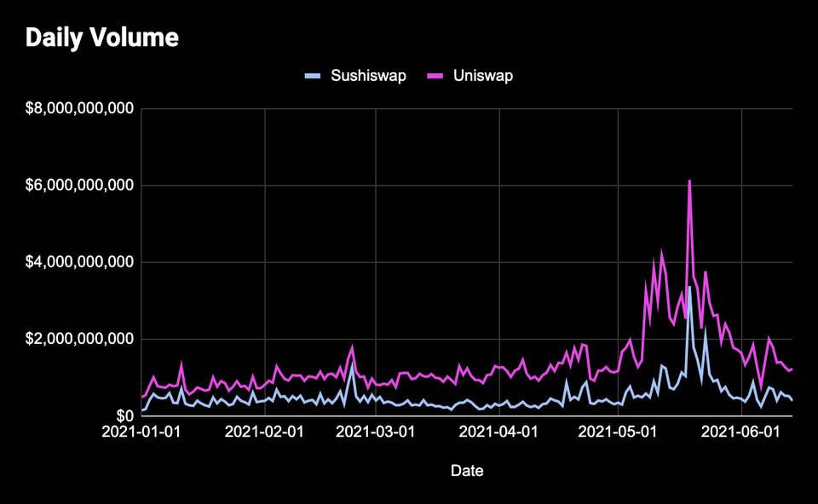The height and width of the screenshot is (504, 818).
Task: Click the 2021-02-01 date label
Action: [264, 432]
